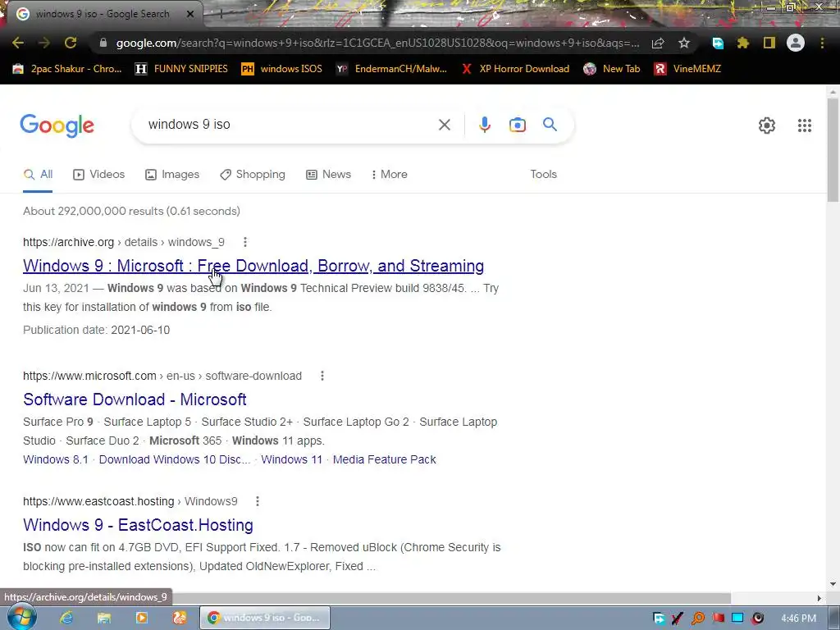Toggle the Chrome side panel icon
This screenshot has height=630, width=840.
(769, 43)
